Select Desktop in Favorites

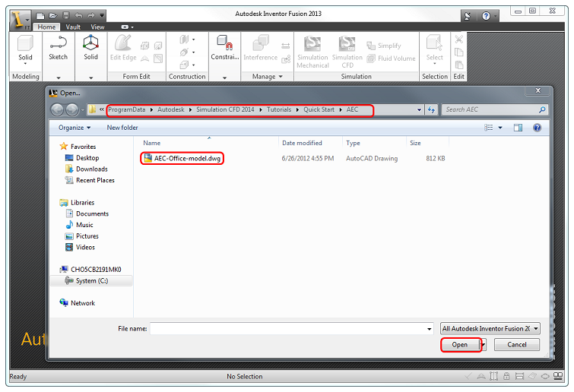click(x=82, y=158)
